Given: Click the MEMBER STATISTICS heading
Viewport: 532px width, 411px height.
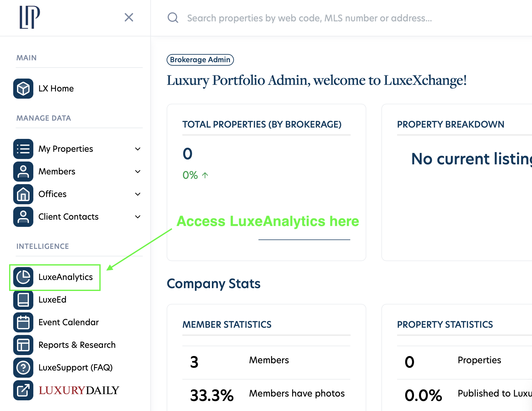Looking at the screenshot, I should 227,325.
